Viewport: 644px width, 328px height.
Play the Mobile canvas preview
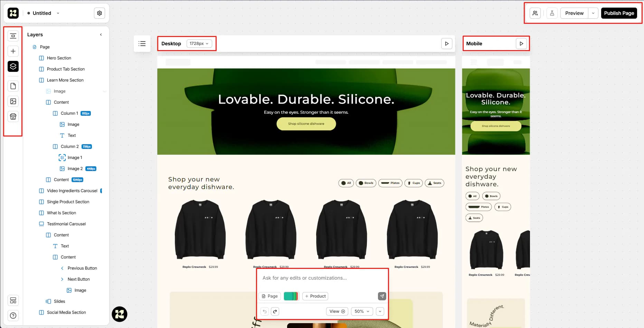[x=521, y=44]
